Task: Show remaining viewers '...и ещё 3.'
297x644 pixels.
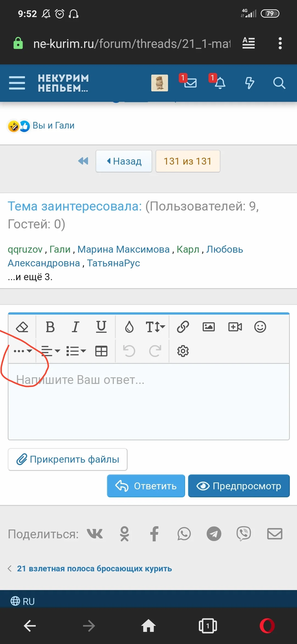Action: point(30,277)
